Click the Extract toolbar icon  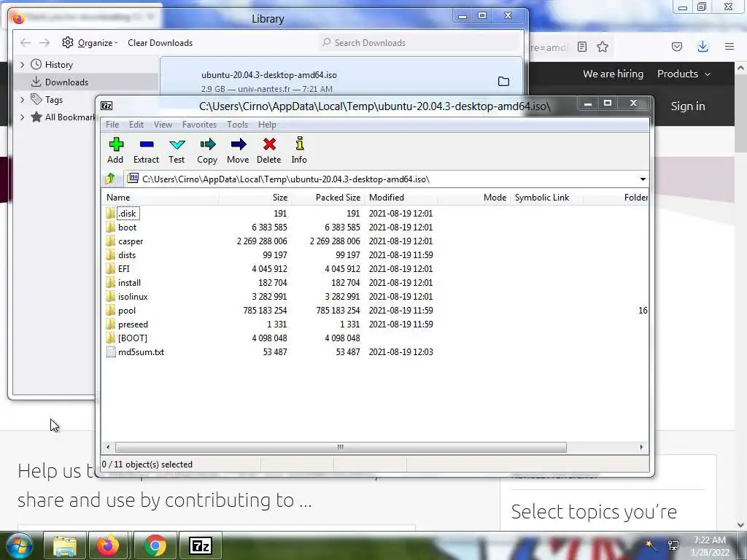146,150
